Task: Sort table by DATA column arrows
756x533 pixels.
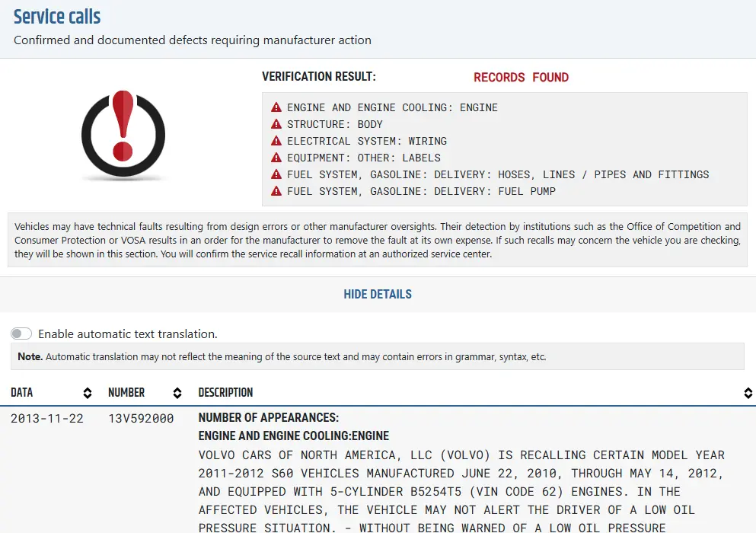Action: pyautogui.click(x=88, y=393)
